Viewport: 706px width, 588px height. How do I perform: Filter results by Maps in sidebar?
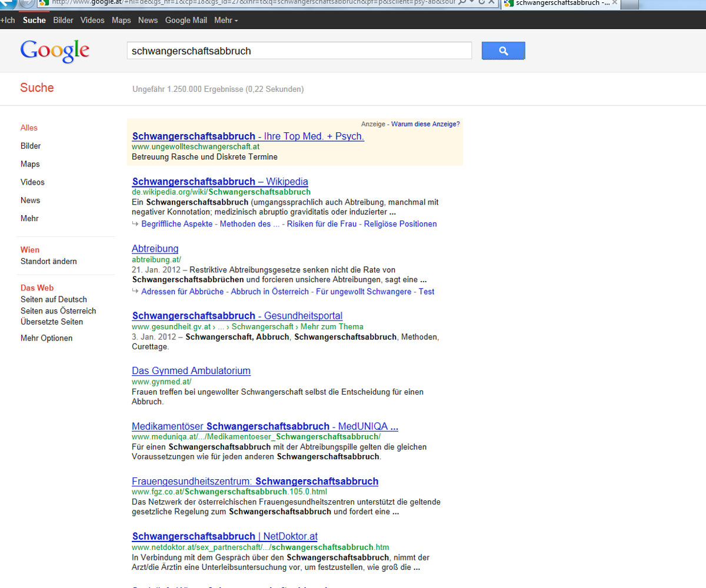tap(30, 164)
